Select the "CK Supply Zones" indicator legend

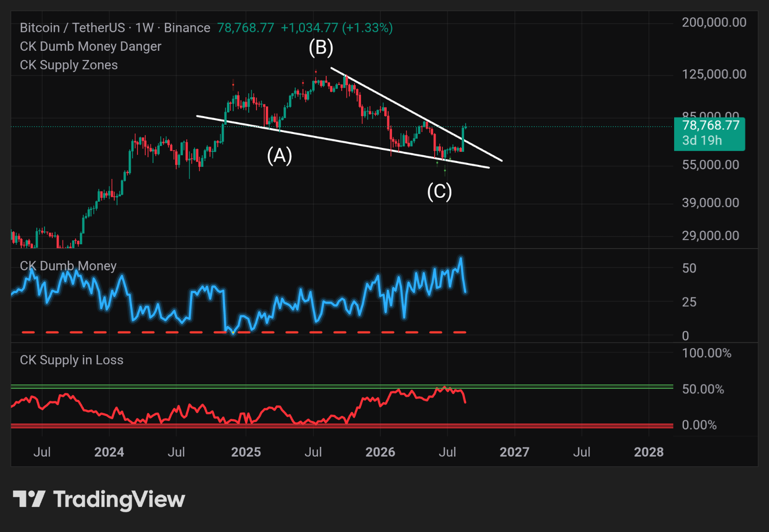69,65
